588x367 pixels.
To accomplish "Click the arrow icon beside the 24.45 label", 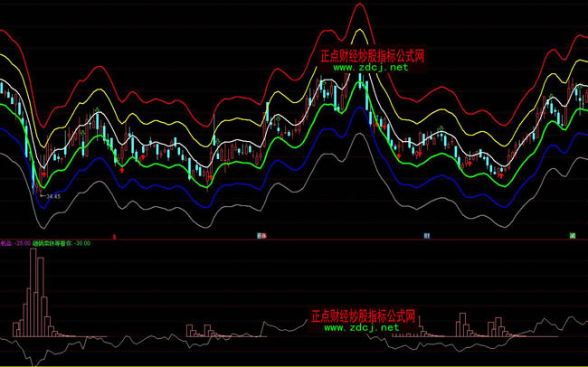I will click(41, 194).
